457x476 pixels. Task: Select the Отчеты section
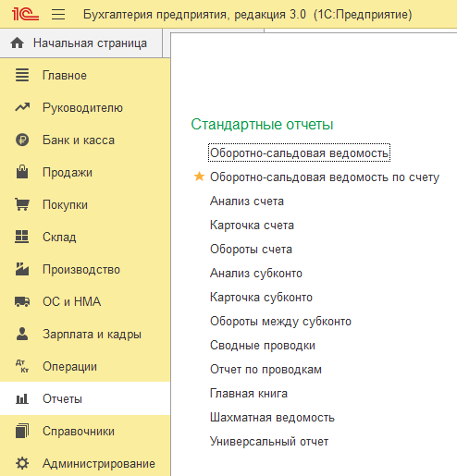pyautogui.click(x=85, y=398)
